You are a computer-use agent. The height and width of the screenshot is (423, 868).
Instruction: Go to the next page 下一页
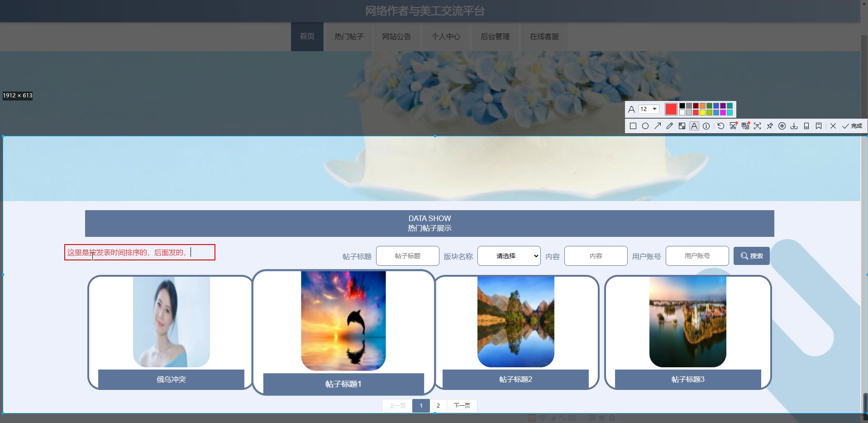462,406
